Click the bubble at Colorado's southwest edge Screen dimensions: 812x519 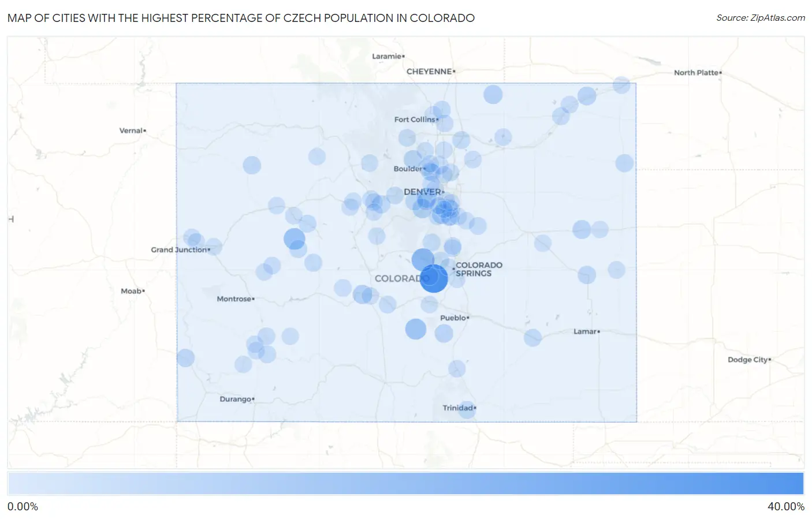(x=185, y=358)
